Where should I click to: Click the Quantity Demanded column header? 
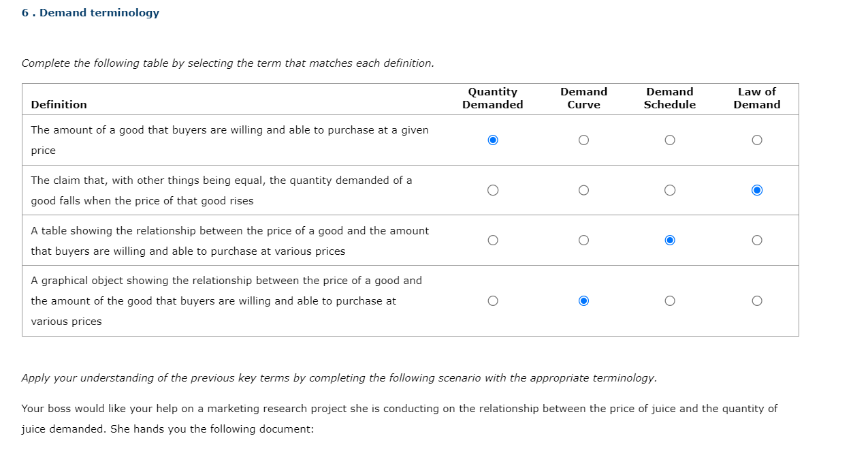click(493, 98)
